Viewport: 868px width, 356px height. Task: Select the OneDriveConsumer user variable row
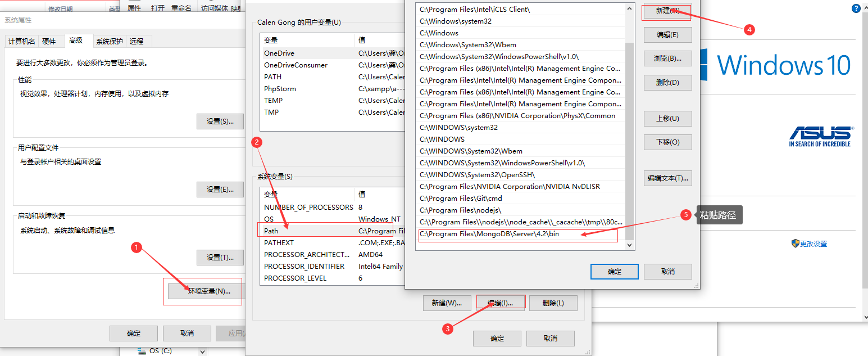[x=333, y=65]
